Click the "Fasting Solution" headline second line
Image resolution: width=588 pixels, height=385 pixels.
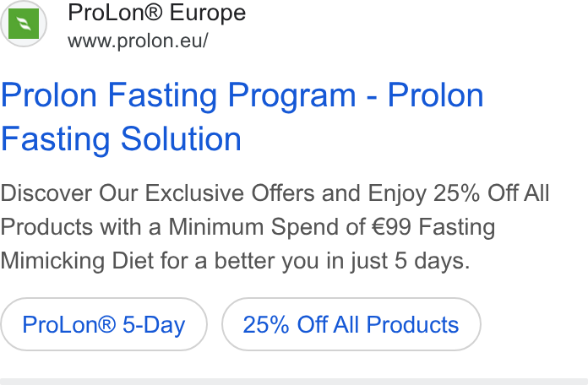[121, 139]
